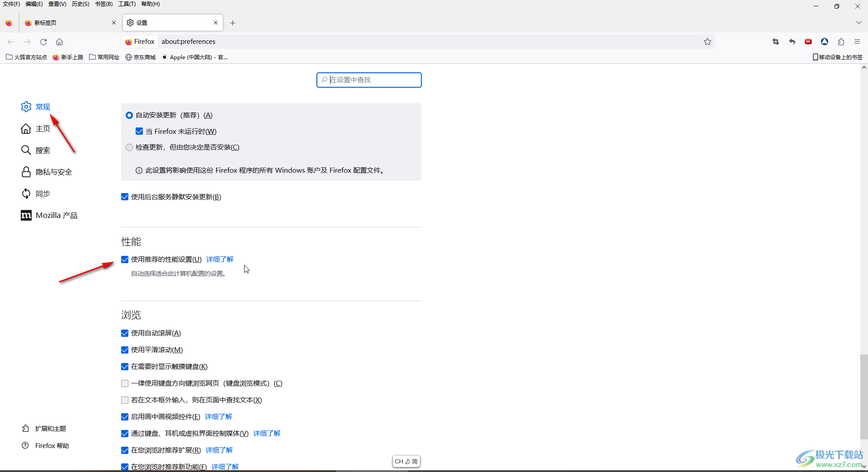Open 详细了解 link for recommending extensions
The height and width of the screenshot is (472, 868).
[x=219, y=450]
